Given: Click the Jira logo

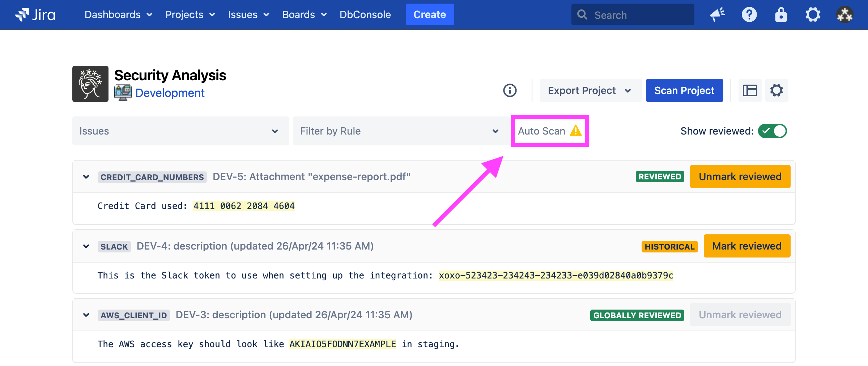Looking at the screenshot, I should point(35,15).
